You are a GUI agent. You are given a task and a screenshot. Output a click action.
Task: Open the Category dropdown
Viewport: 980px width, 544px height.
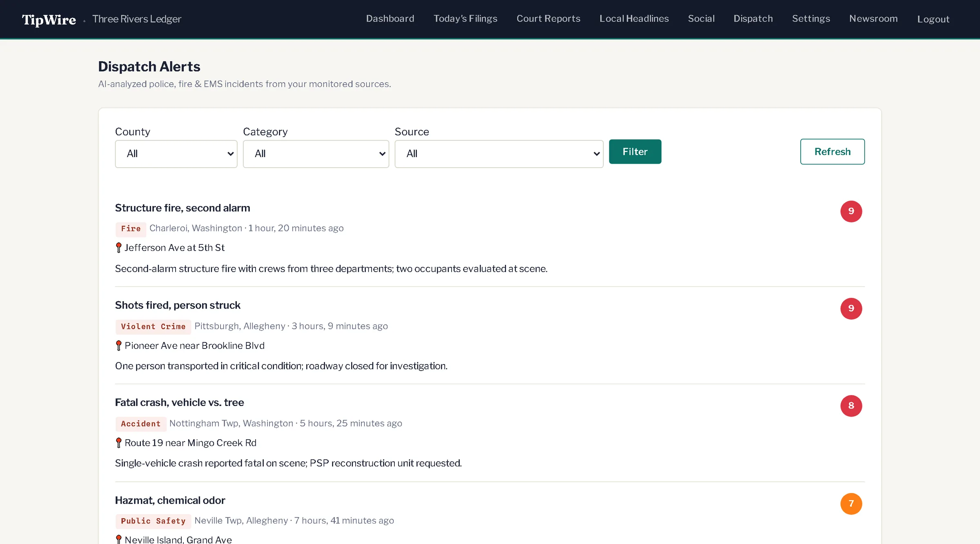pos(316,154)
